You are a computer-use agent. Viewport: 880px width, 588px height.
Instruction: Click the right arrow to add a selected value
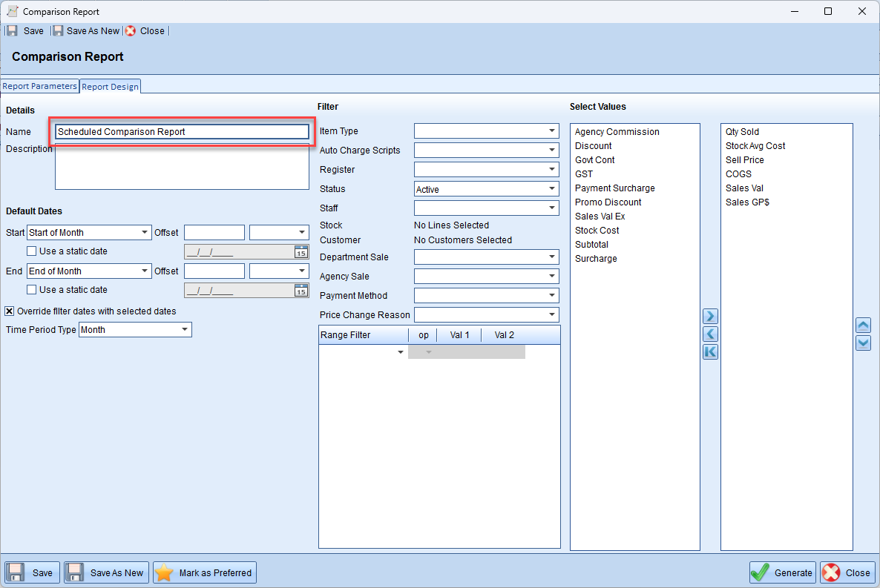tap(710, 316)
